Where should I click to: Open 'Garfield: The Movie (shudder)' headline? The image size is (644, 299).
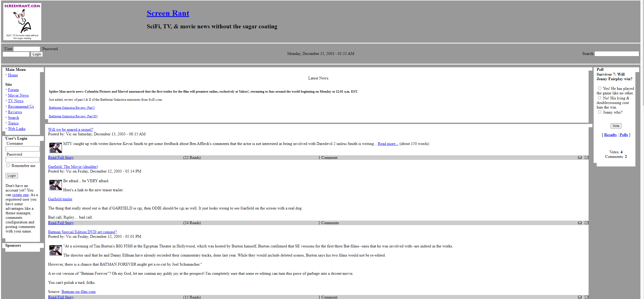[73, 167]
